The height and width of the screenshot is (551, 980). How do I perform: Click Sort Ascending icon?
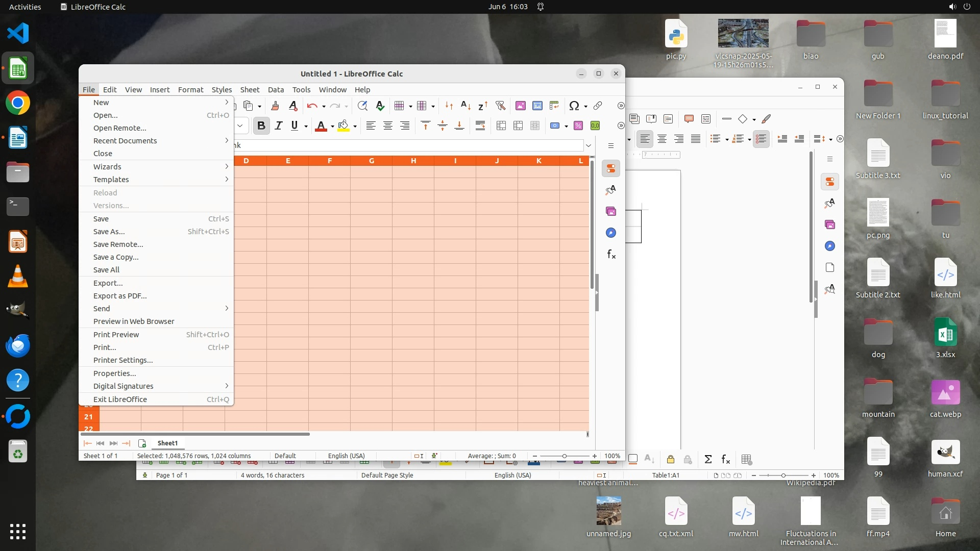pos(465,106)
